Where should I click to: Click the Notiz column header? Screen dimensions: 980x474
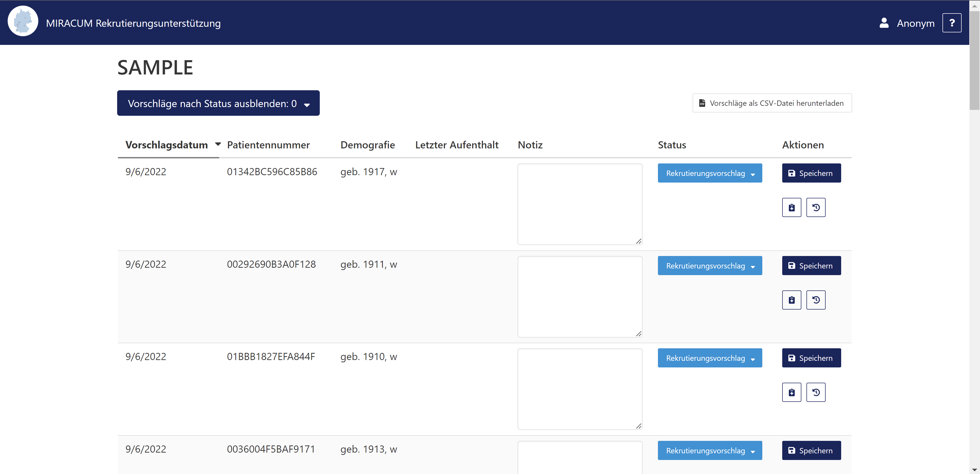click(x=530, y=145)
